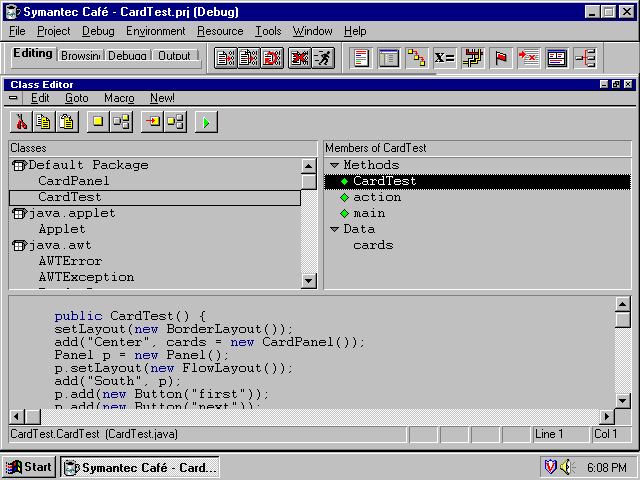Click the New! menu in Class Editor
Viewport: 640px width, 480px height.
162,98
